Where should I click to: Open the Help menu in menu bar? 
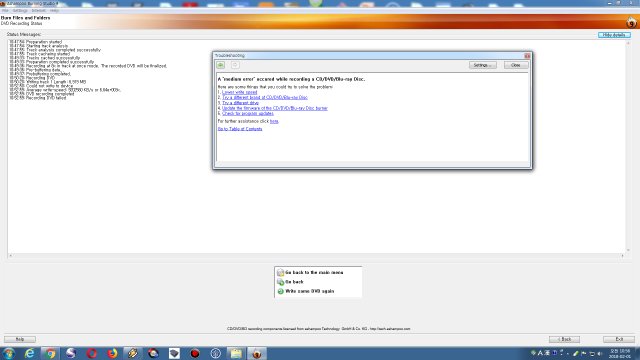[54, 11]
